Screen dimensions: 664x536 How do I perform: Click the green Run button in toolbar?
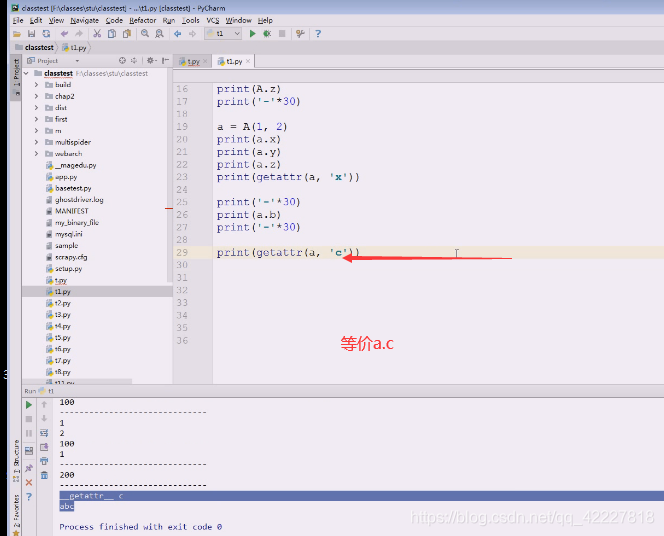tap(252, 33)
